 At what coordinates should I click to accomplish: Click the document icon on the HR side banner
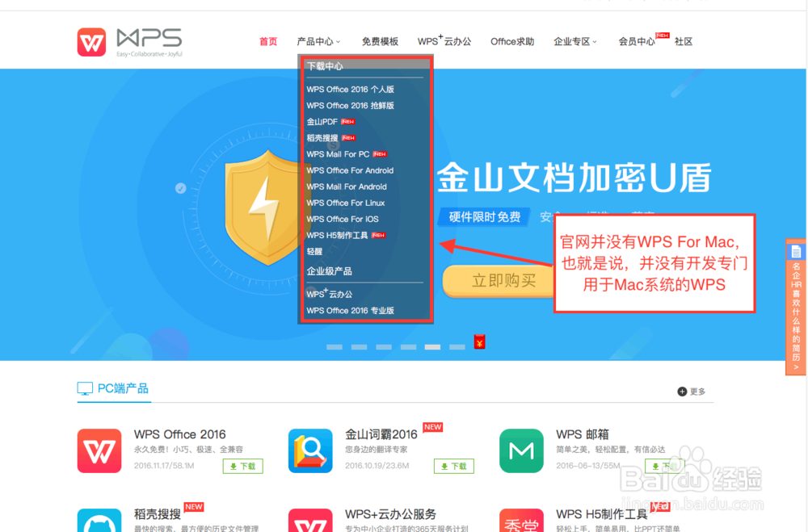pos(796,252)
